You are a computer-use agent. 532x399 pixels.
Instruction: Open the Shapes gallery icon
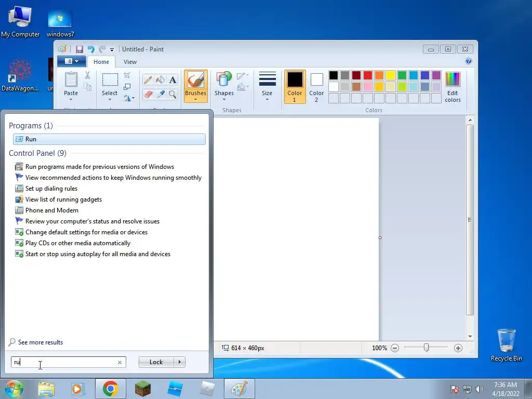[x=224, y=79]
